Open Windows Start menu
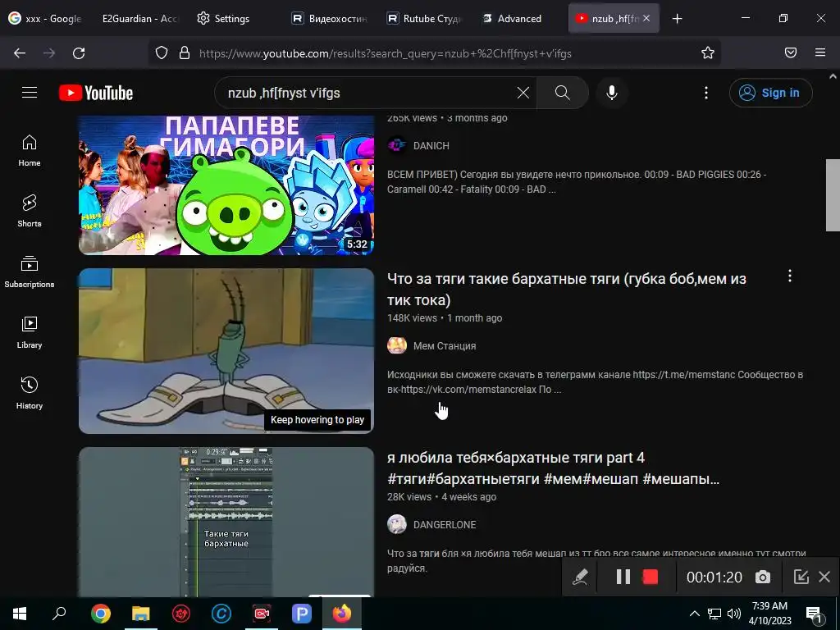The width and height of the screenshot is (840, 630). [x=20, y=614]
